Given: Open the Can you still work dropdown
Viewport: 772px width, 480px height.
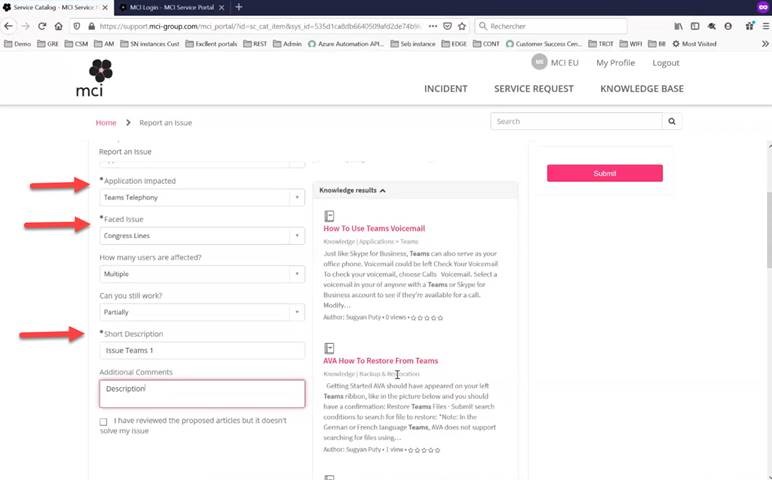Looking at the screenshot, I should [202, 312].
